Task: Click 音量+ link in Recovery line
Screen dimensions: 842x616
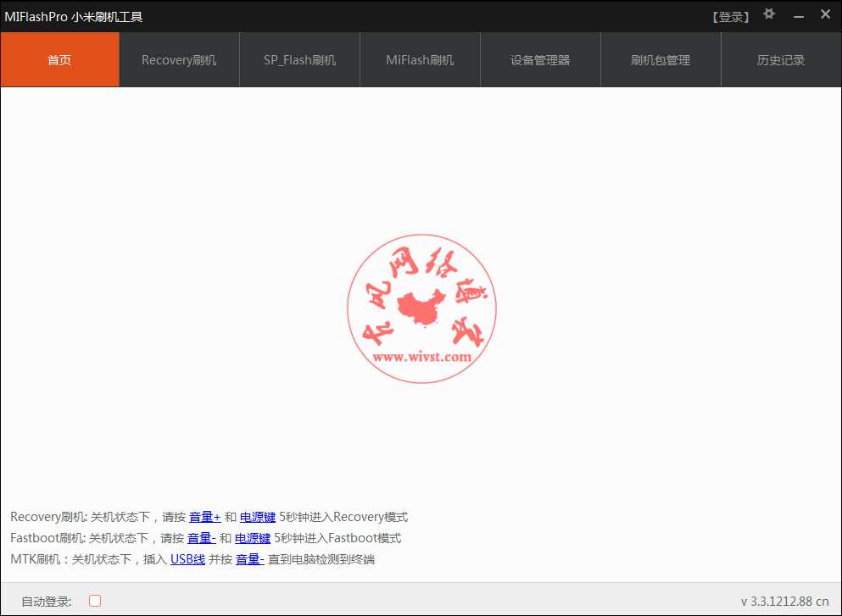Action: pos(204,517)
